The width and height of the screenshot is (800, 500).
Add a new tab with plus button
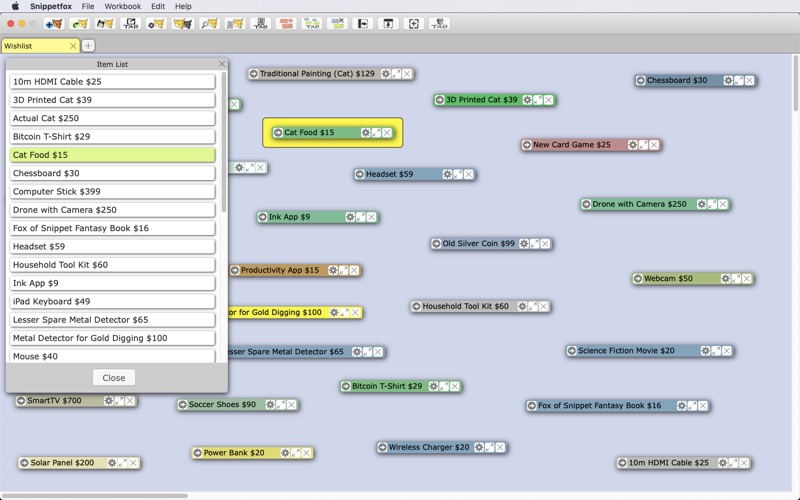point(88,46)
